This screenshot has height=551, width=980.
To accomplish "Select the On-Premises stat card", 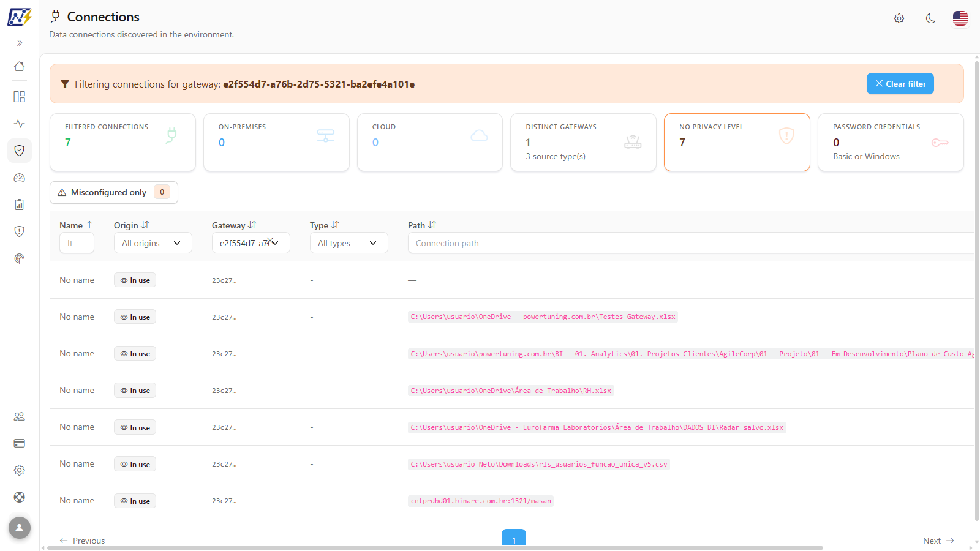I will pyautogui.click(x=276, y=142).
